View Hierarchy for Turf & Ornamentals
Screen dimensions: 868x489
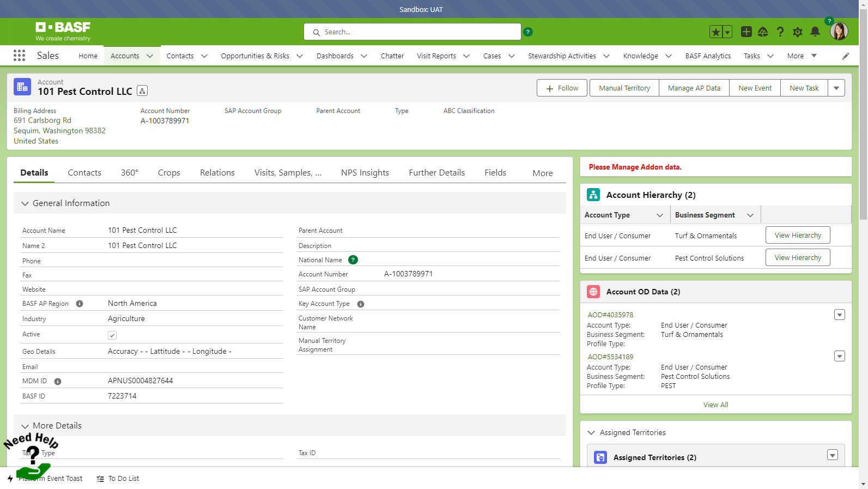[x=798, y=235]
